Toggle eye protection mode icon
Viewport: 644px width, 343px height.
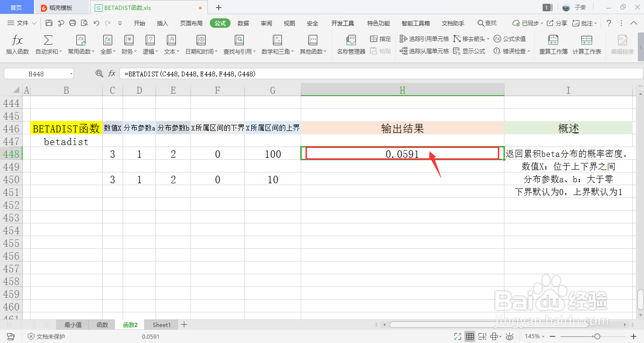[x=510, y=336]
